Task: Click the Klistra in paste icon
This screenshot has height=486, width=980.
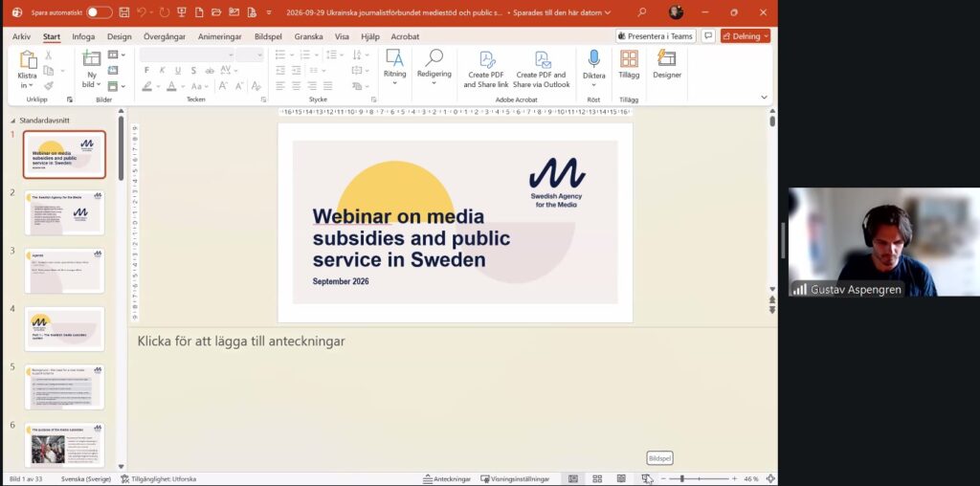Action: point(28,60)
